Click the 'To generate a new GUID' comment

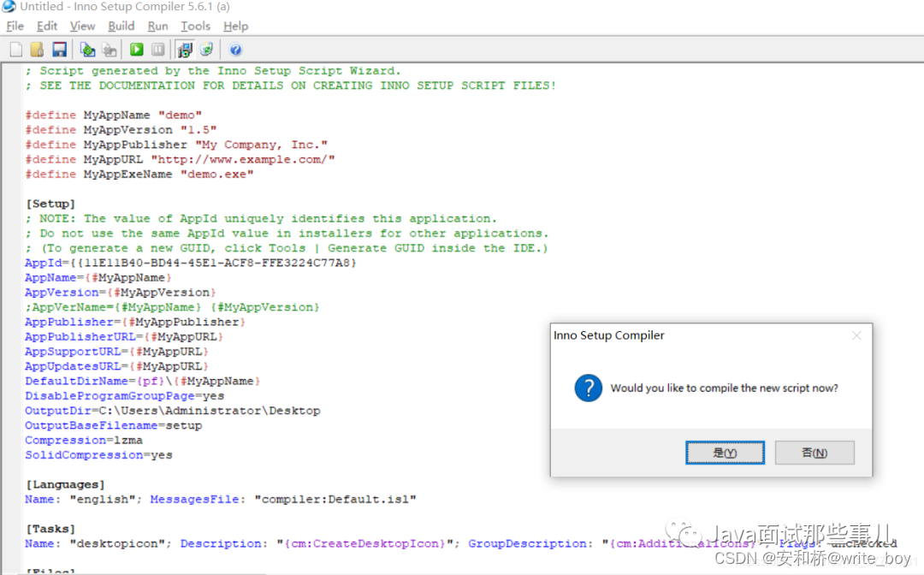coord(287,248)
